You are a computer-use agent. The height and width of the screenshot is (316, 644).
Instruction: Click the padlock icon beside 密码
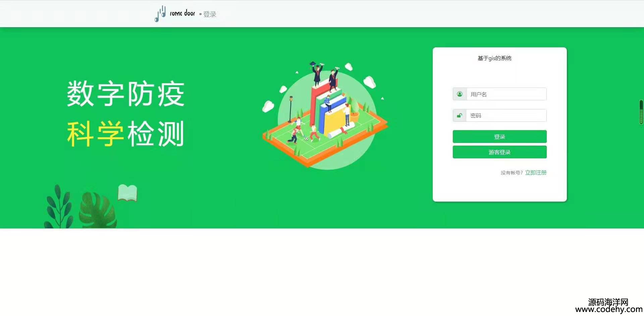tap(460, 115)
